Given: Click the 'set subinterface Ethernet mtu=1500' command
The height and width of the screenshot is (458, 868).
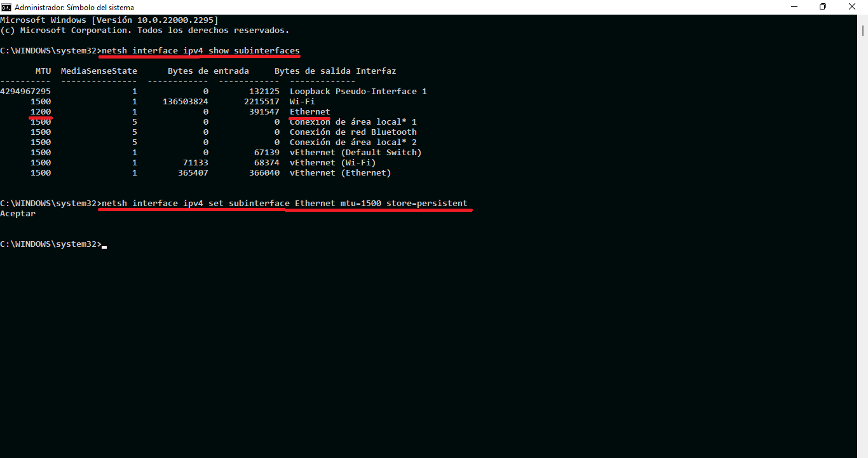Looking at the screenshot, I should pos(285,203).
